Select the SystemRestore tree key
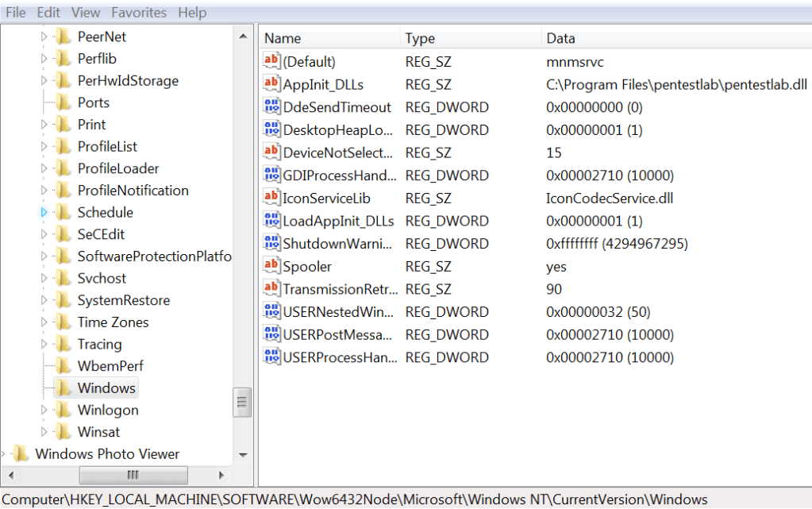The image size is (812, 509). coord(123,300)
